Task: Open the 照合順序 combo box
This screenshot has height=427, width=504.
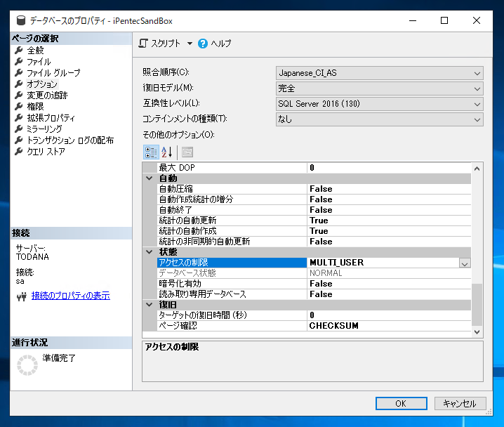Action: pos(379,73)
